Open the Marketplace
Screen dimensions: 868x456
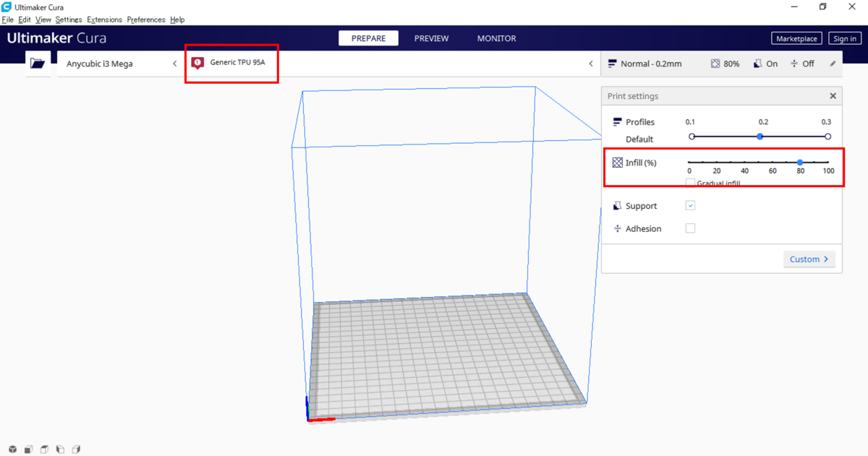click(x=796, y=39)
